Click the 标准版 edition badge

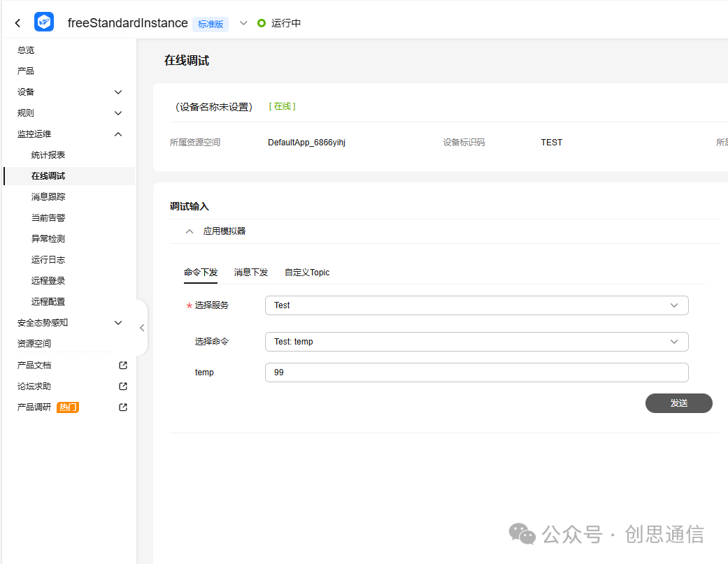point(210,24)
